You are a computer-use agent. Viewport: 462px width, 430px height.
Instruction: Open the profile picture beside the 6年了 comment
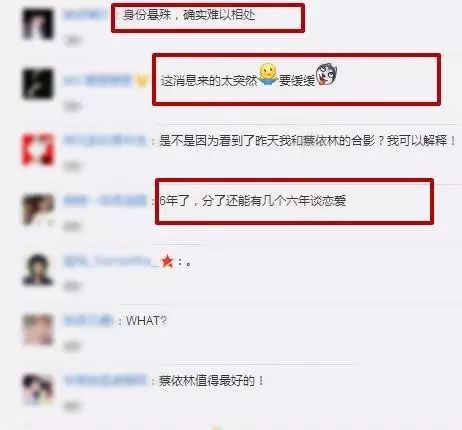(37, 209)
